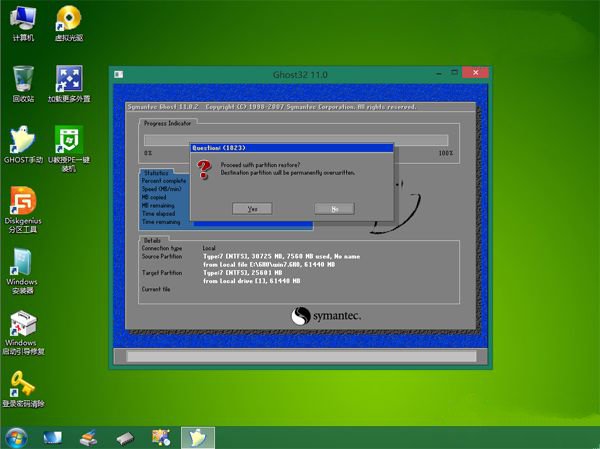Screen dimensions: 600x449
Task: Click the Symantec Ghost copyright header line
Action: 272,107
